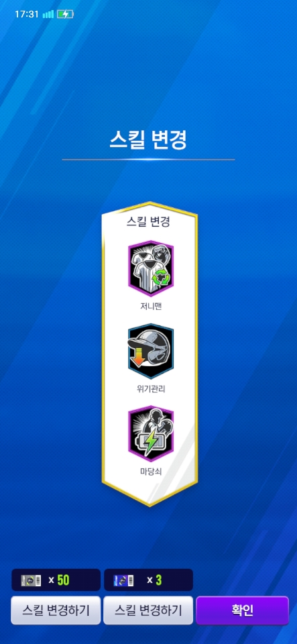Viewport: 297px width, 644px height.
Task: Tap the glowing divider line under the title
Action: point(148,160)
